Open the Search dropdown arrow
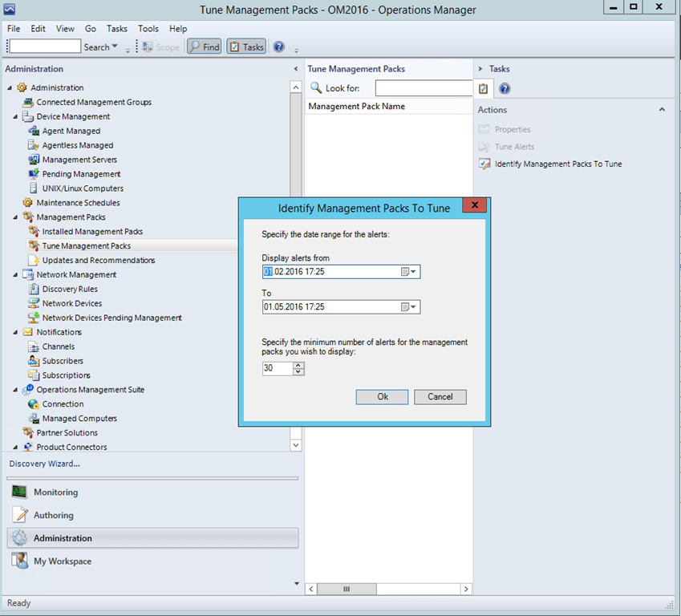Image resolution: width=681 pixels, height=616 pixels. [x=115, y=46]
